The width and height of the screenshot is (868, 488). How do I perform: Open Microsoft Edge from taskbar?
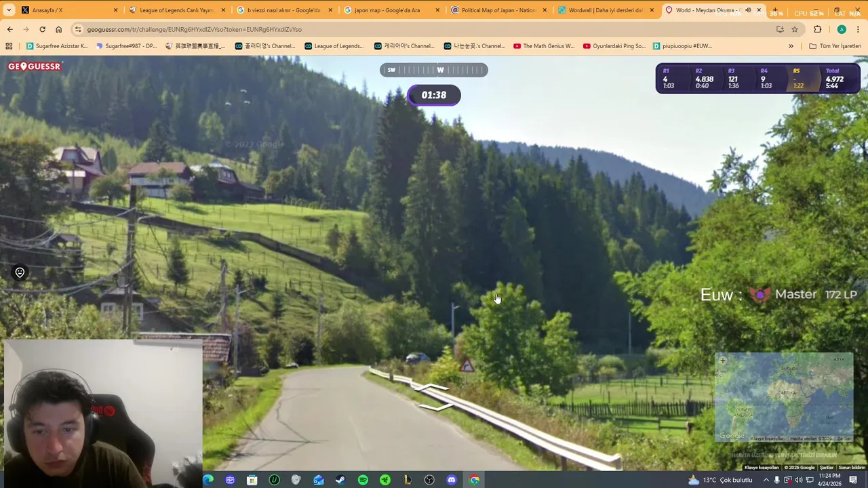(x=208, y=480)
